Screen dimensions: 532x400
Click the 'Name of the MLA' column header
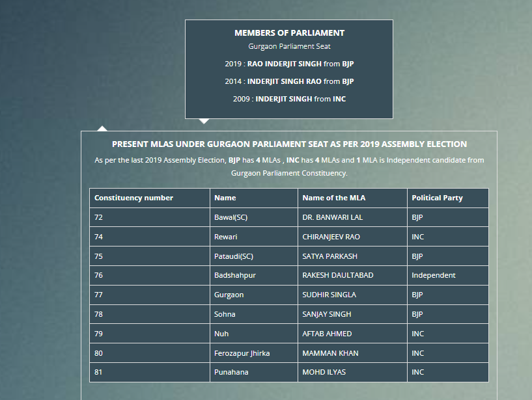tap(352, 198)
